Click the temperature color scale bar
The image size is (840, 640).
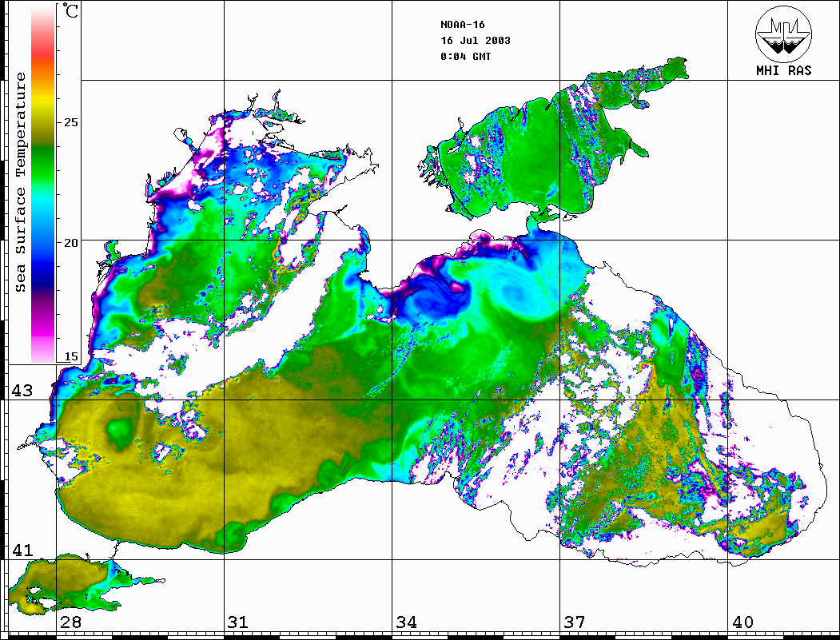(43, 184)
